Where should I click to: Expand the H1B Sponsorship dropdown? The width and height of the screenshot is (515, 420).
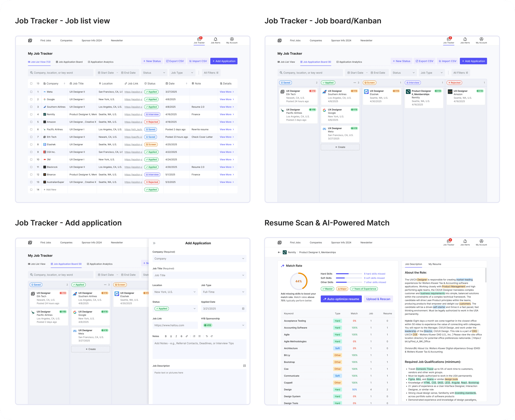pos(224,325)
